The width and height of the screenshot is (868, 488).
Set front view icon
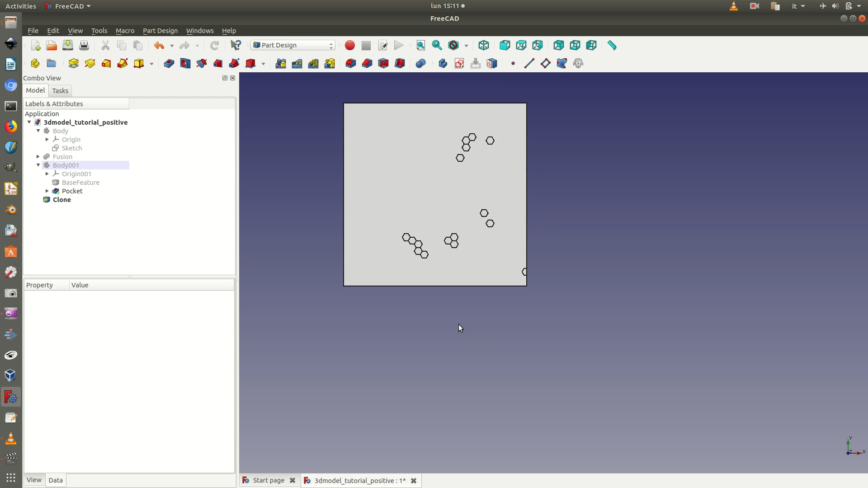point(505,45)
